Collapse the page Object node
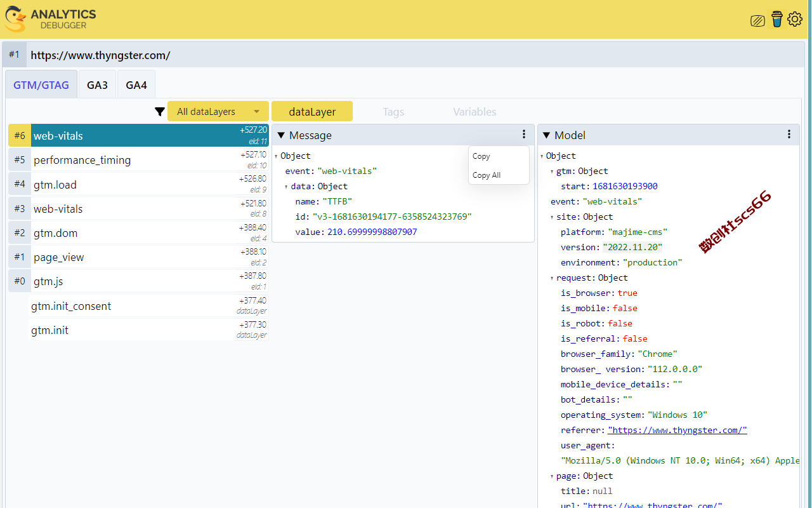 [x=552, y=476]
